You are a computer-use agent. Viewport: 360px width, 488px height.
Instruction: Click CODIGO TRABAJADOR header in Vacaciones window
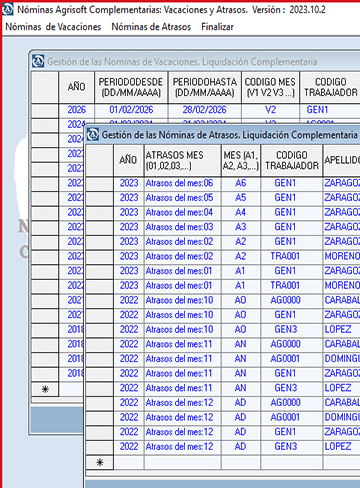[x=330, y=87]
